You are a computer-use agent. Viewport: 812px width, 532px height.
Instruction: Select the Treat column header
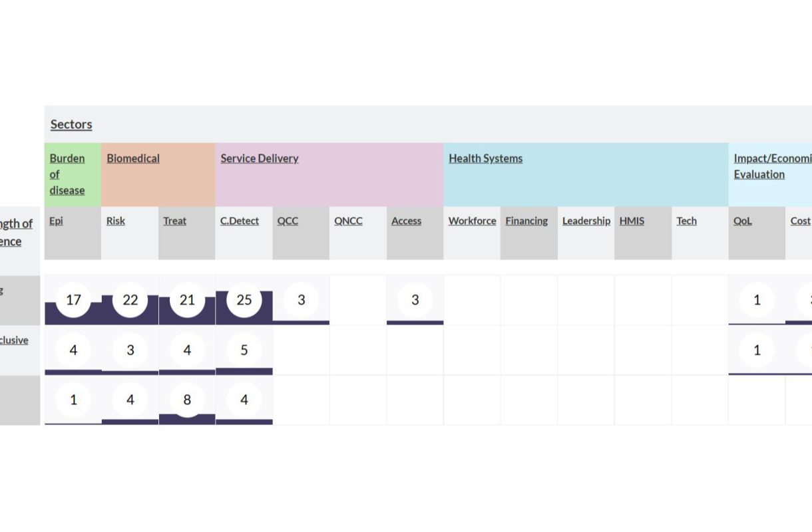(x=175, y=221)
